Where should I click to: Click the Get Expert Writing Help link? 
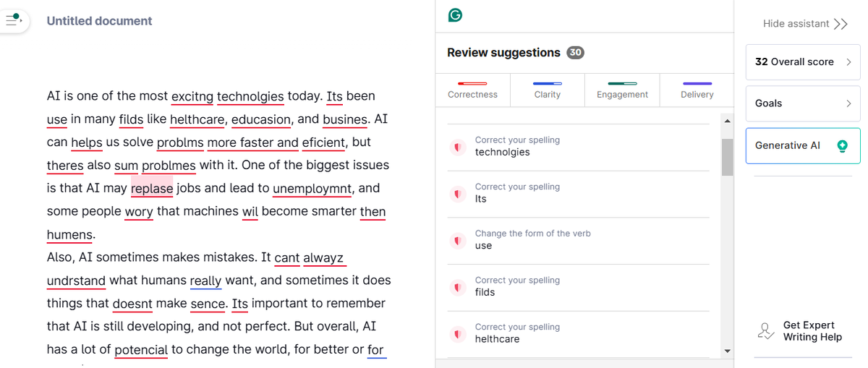pyautogui.click(x=812, y=331)
